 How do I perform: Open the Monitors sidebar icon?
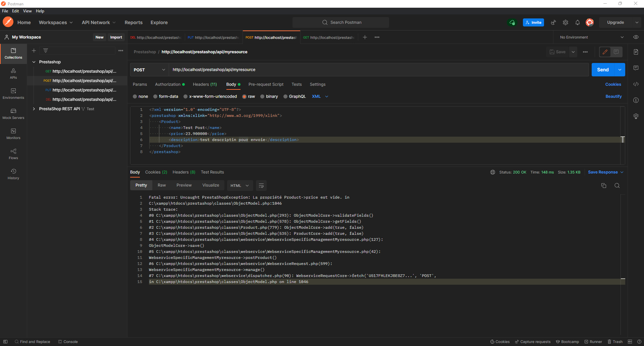(x=13, y=134)
